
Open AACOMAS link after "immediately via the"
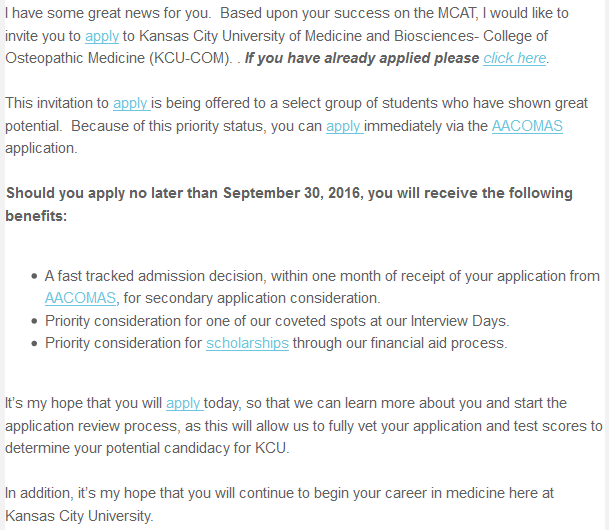[x=527, y=126]
